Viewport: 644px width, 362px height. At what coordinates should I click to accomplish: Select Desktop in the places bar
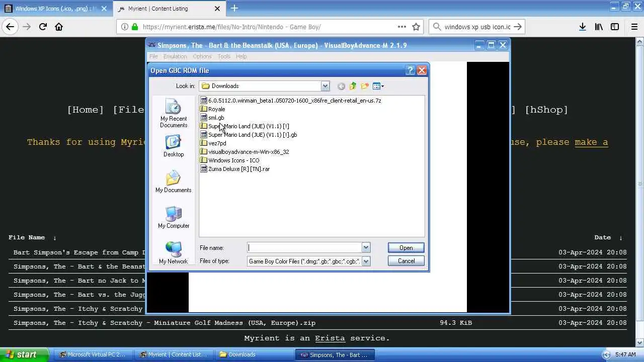174,146
